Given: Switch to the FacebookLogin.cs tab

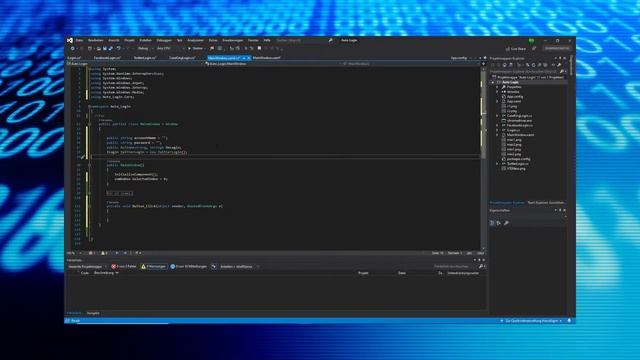Looking at the screenshot, I should pos(107,58).
